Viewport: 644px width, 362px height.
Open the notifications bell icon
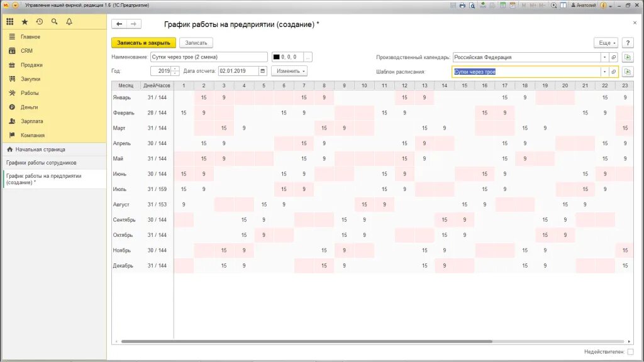[x=69, y=22]
